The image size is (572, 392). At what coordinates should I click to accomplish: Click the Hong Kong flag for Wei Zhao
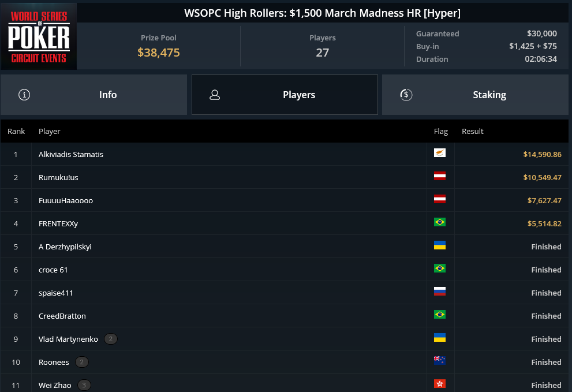(x=440, y=383)
